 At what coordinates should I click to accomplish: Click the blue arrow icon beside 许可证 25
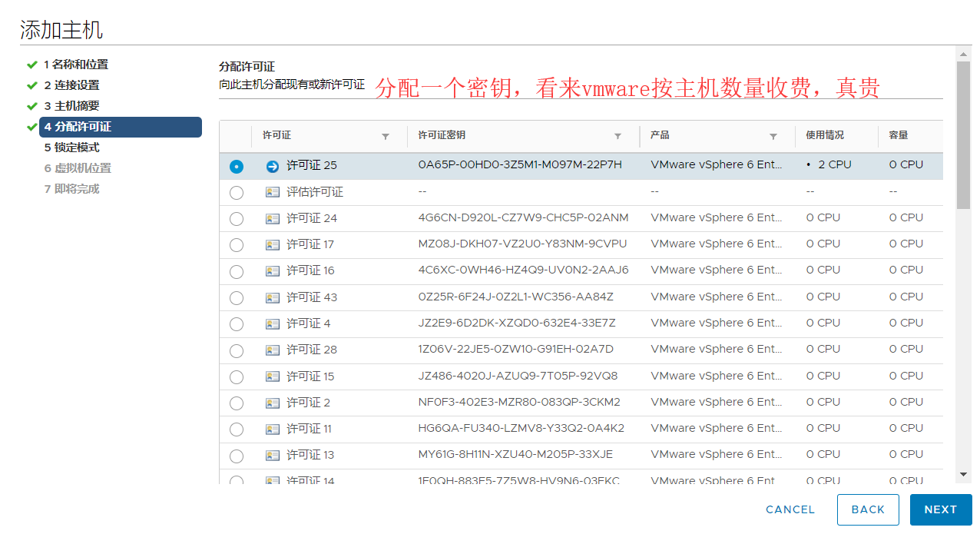(273, 166)
